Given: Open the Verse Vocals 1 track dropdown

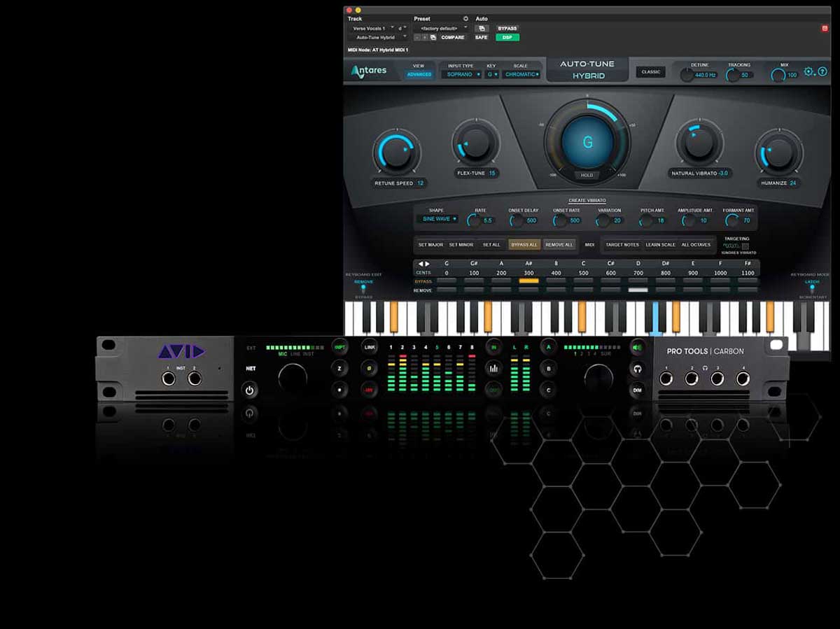Looking at the screenshot, I should [373, 28].
